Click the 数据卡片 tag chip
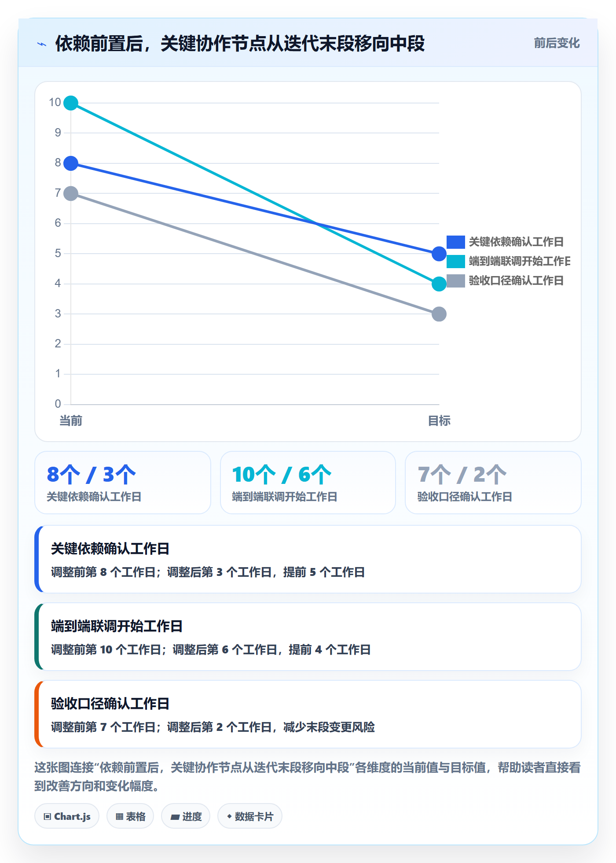This screenshot has height=863, width=616. coord(250,816)
